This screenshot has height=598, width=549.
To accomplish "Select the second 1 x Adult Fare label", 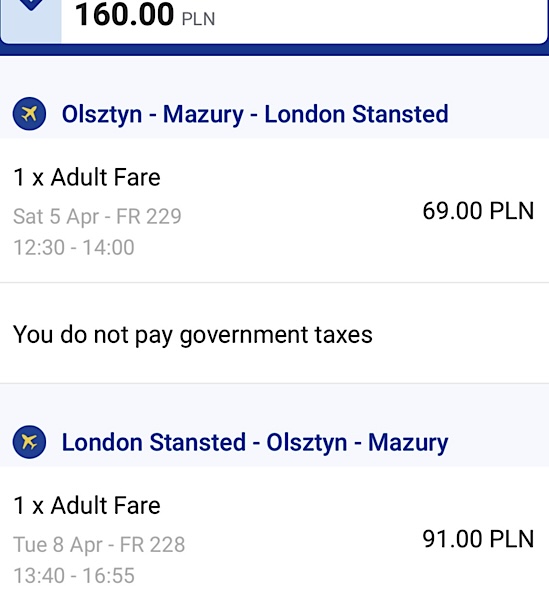I will coord(87,506).
